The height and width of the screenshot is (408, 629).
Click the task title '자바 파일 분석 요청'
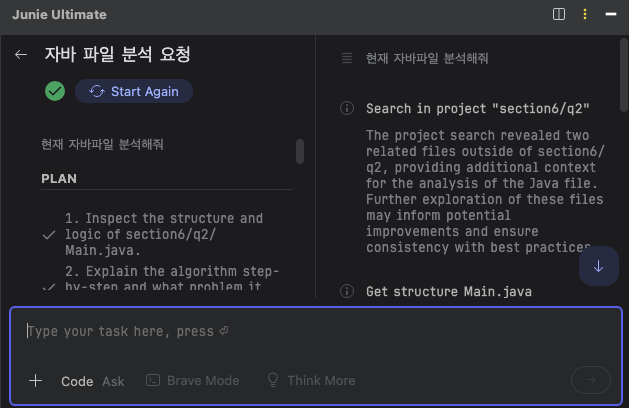click(x=117, y=54)
